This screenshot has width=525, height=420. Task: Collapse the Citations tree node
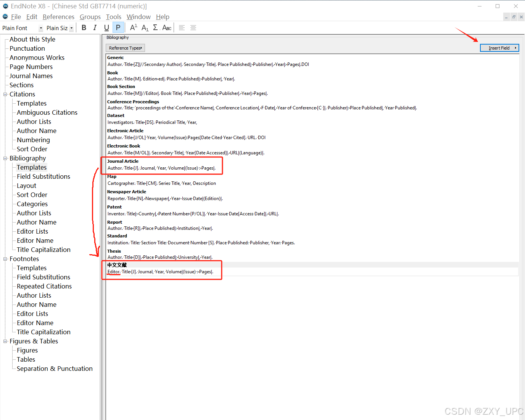tap(5, 94)
